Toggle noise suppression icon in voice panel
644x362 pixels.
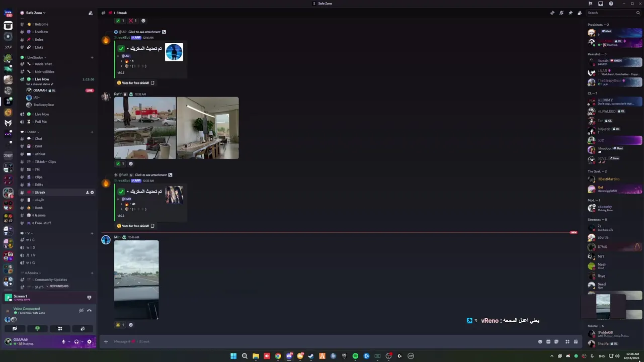[x=81, y=310]
